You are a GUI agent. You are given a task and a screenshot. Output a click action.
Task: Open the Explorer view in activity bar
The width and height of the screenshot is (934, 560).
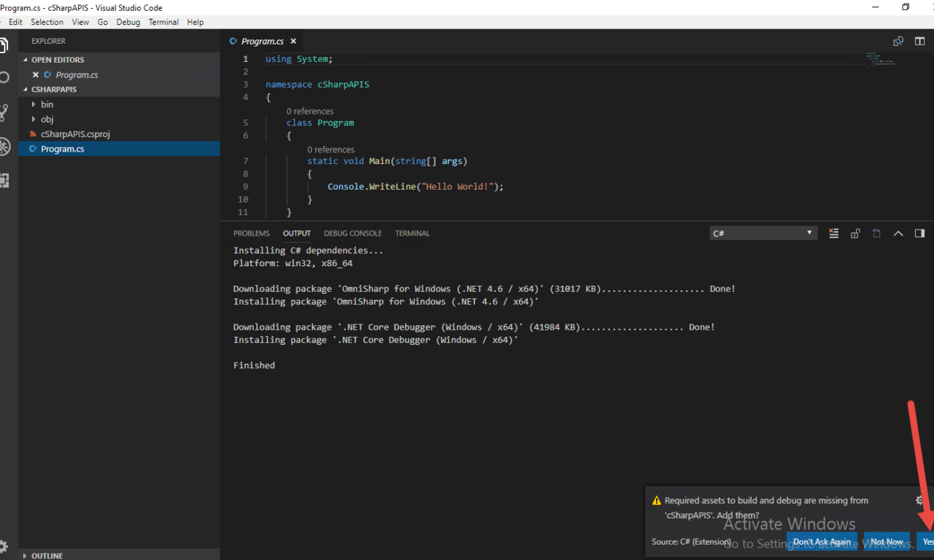(4, 45)
